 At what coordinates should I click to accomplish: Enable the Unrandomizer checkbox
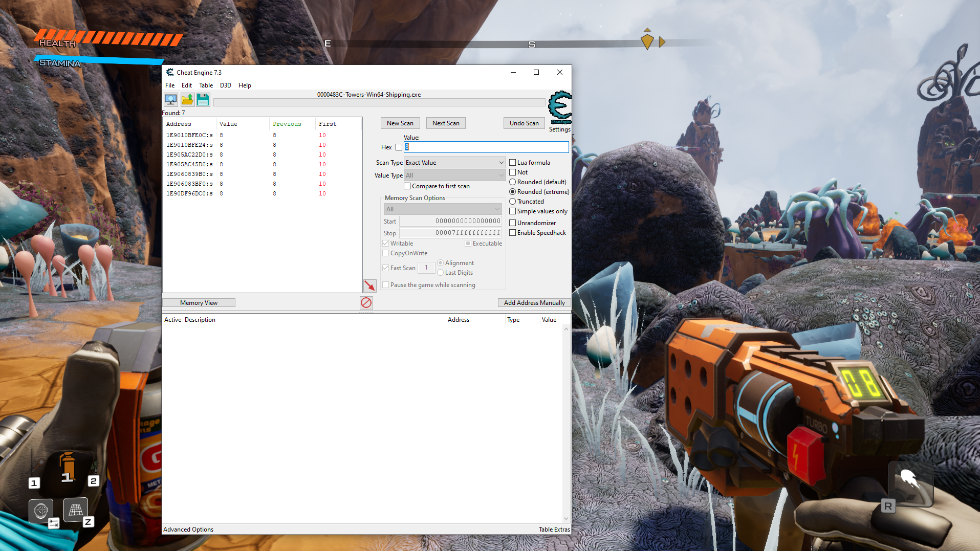coord(512,223)
